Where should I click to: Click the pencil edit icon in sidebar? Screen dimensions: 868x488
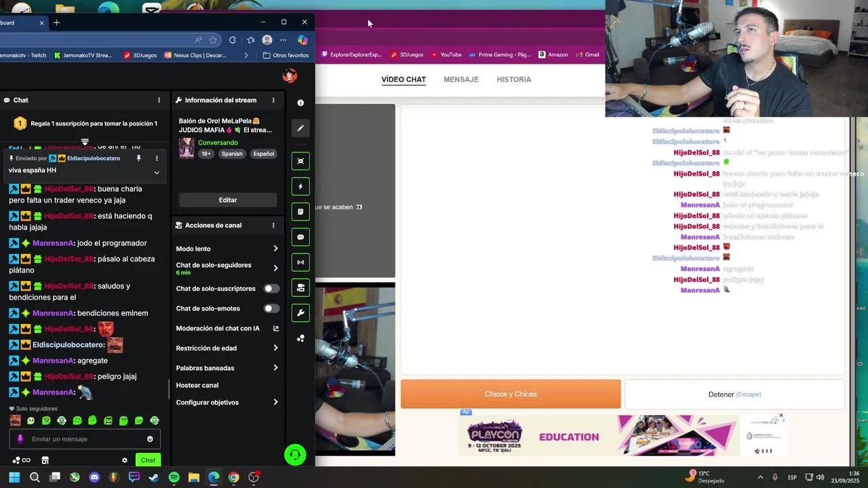(300, 127)
